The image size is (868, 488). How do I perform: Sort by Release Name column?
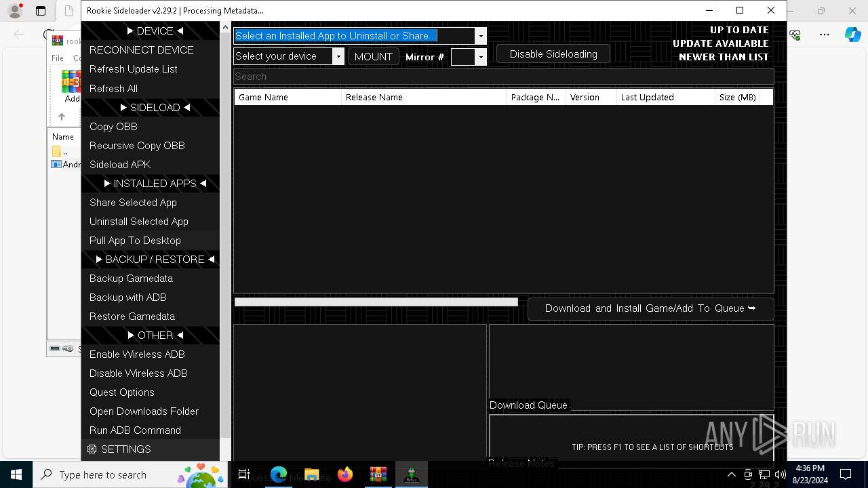click(x=424, y=98)
